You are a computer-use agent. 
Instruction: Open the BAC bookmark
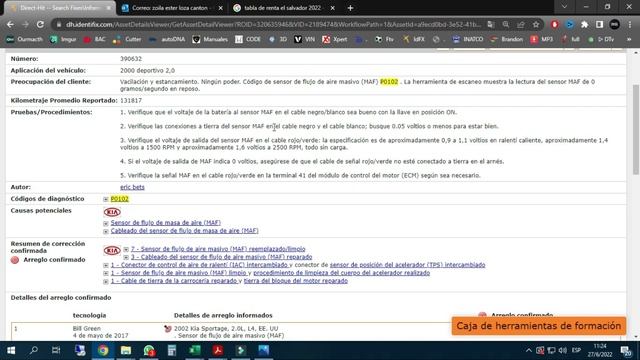click(x=94, y=39)
